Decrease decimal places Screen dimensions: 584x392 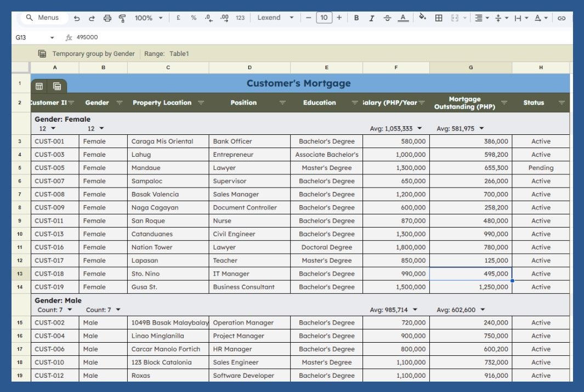pos(209,18)
